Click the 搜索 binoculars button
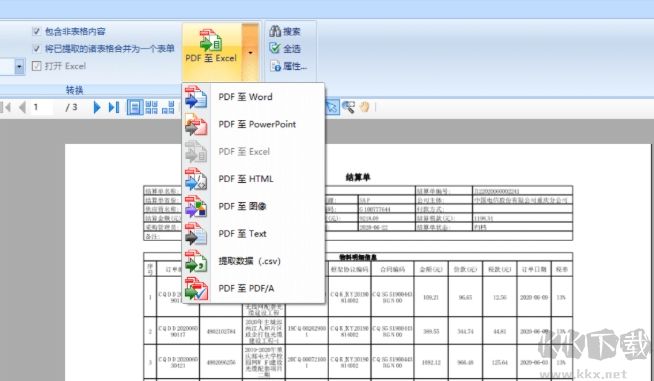 click(x=285, y=31)
